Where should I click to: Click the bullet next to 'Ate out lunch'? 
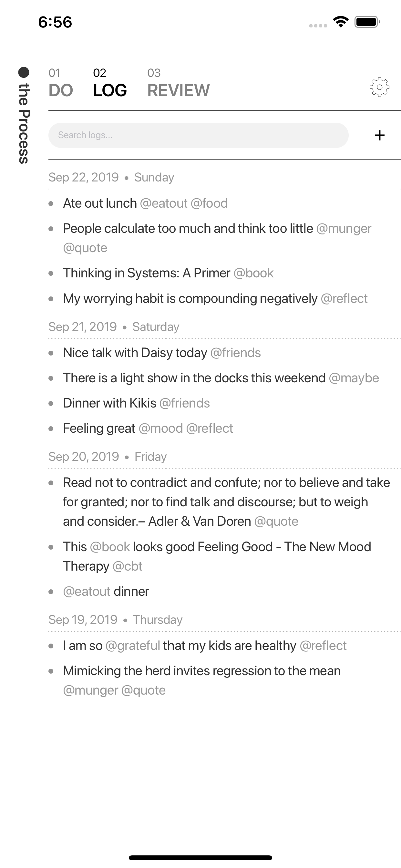pos(51,203)
